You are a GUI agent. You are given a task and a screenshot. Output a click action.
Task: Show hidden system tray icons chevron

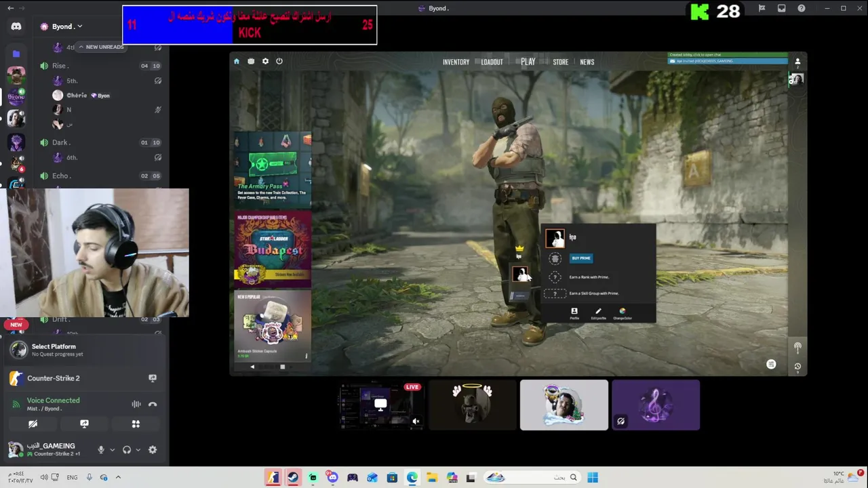point(118,477)
